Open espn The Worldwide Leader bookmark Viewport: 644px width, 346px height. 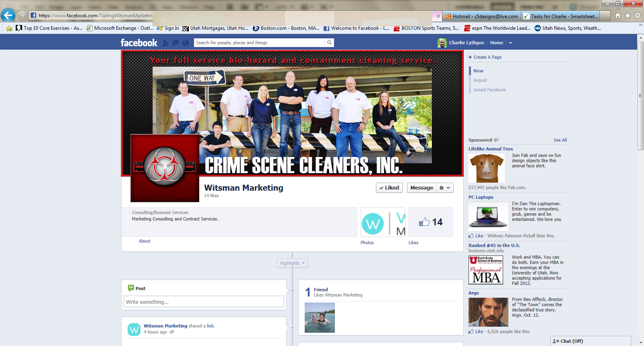497,28
